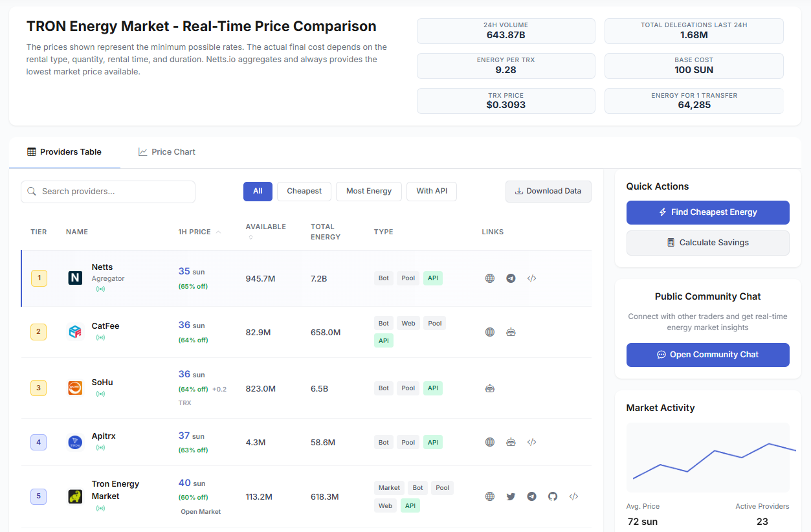Open Tron Energy Market GitHub icon
Viewport: 811px width, 532px height.
click(552, 496)
